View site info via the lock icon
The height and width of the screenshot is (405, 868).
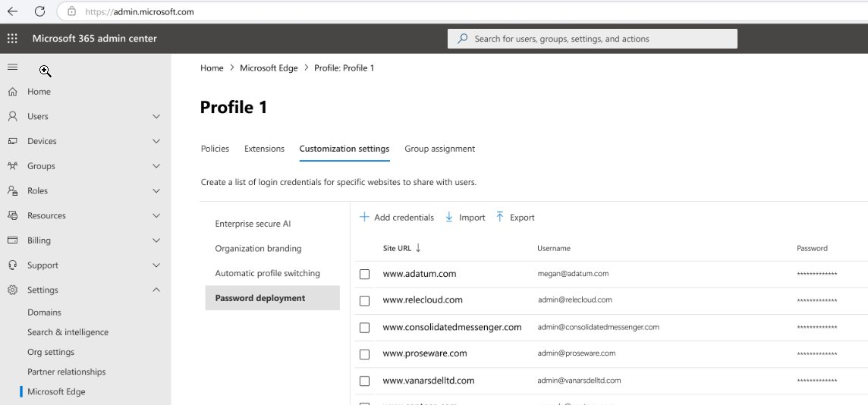(x=71, y=11)
